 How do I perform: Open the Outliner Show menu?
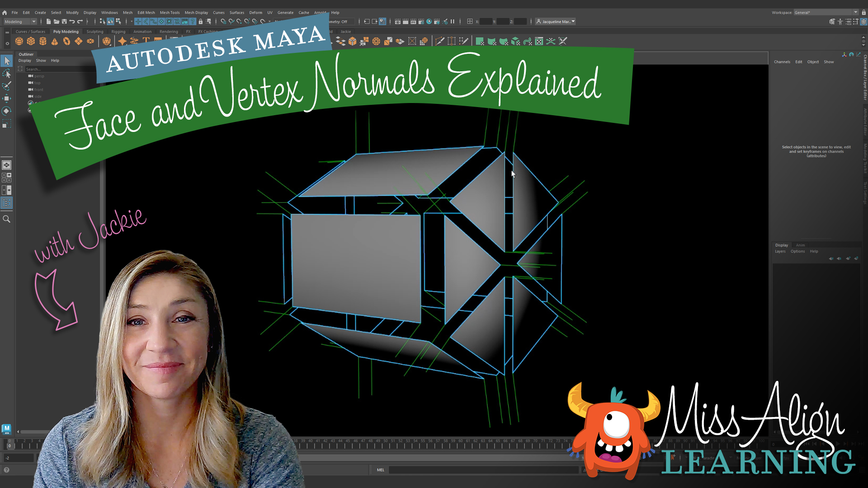coord(41,61)
